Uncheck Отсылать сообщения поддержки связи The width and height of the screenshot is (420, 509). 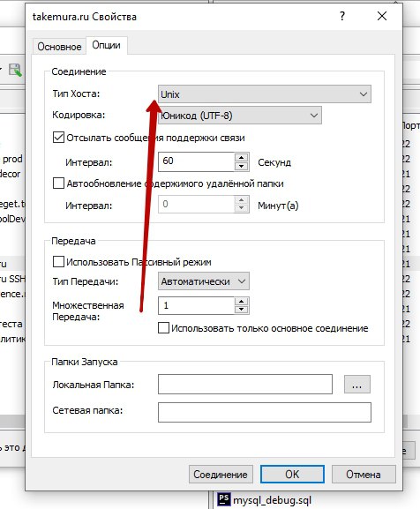tap(58, 138)
